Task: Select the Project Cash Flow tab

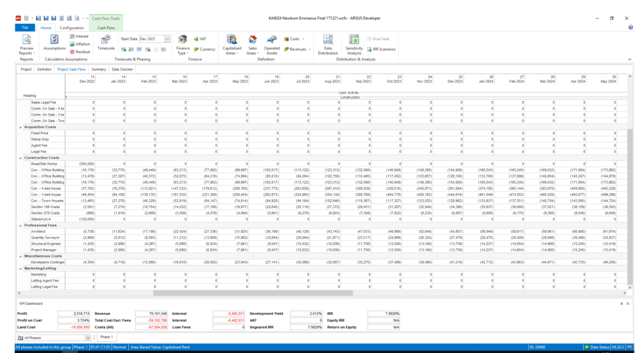Action: (71, 69)
